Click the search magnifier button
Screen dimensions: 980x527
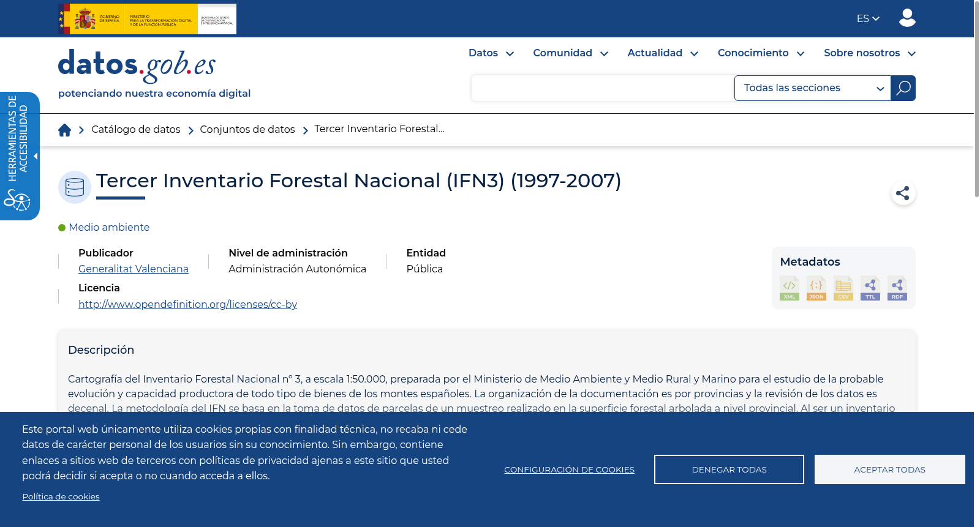tap(903, 88)
